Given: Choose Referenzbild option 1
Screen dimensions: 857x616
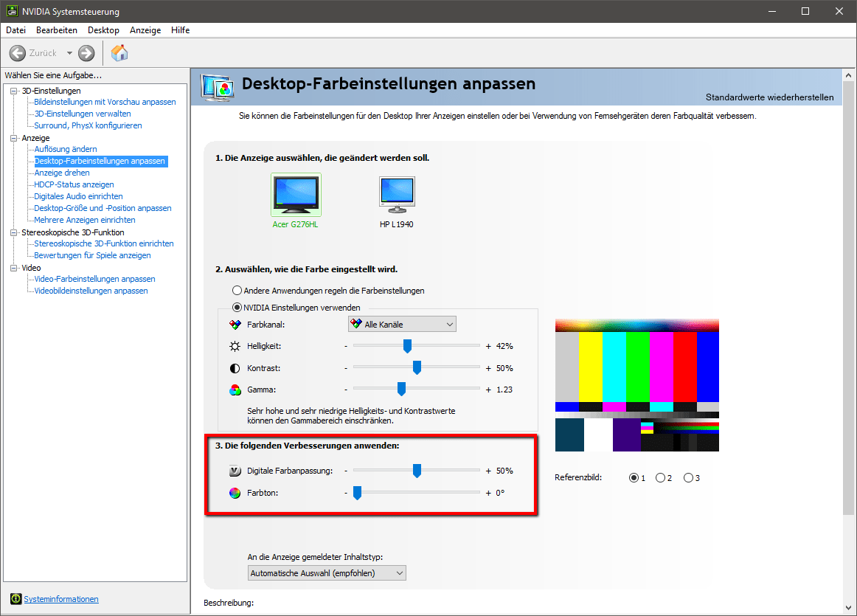Looking at the screenshot, I should click(x=634, y=478).
